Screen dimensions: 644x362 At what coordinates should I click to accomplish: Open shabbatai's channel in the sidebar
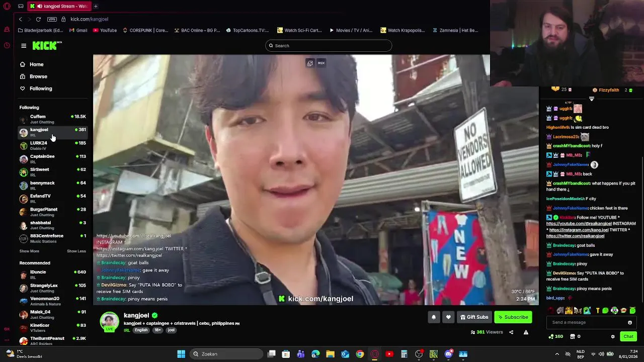coord(52,225)
